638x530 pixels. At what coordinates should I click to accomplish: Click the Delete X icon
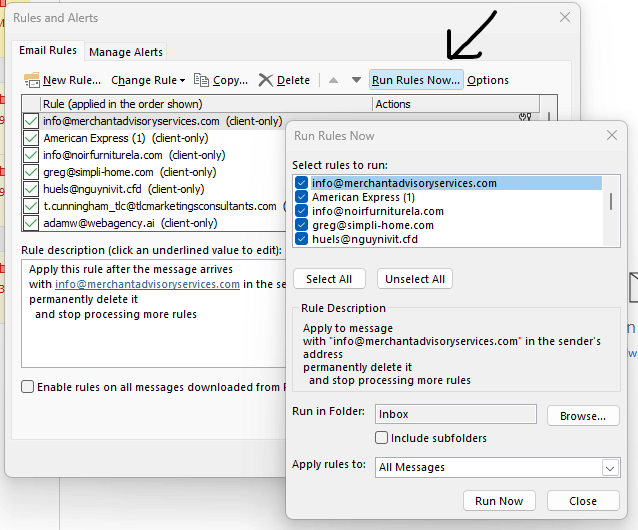266,80
